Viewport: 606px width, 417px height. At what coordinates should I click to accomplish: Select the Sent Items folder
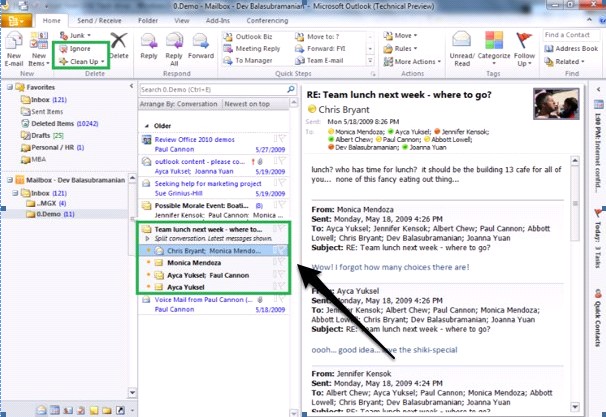tap(42, 112)
